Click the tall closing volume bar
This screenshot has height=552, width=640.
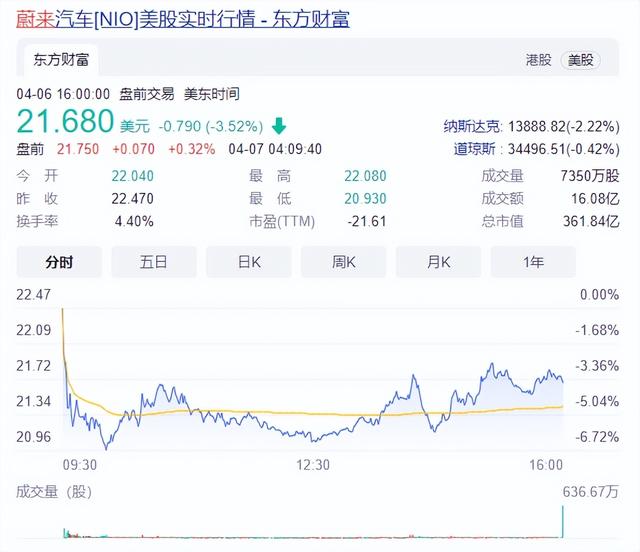pos(563,522)
